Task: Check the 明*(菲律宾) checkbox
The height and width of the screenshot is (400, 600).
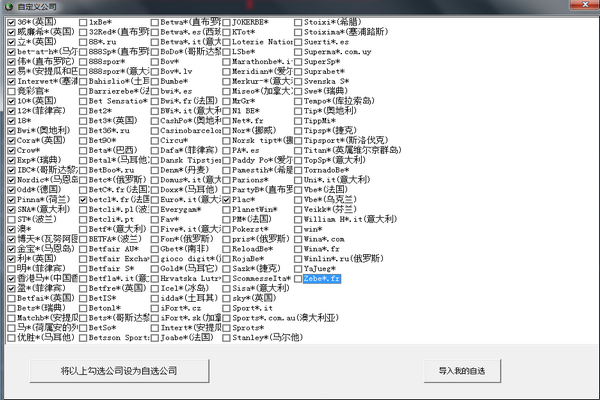Action: point(11,269)
